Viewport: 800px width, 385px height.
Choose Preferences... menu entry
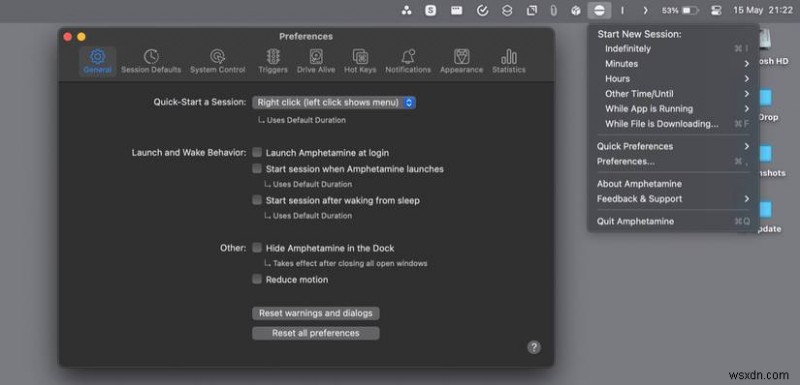(x=673, y=162)
